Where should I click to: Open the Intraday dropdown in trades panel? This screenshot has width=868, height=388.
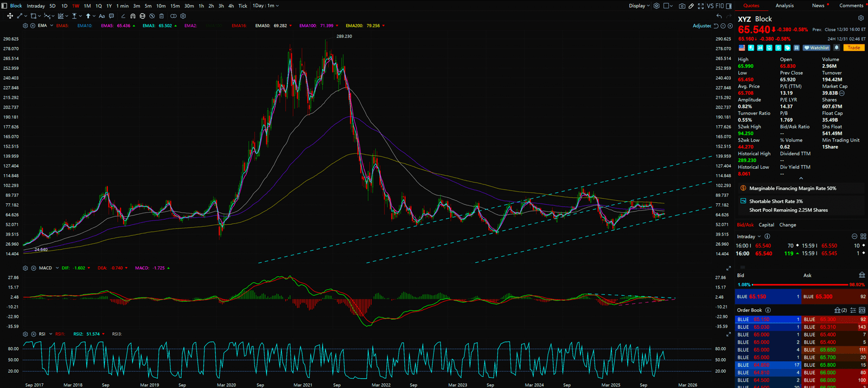pos(748,237)
